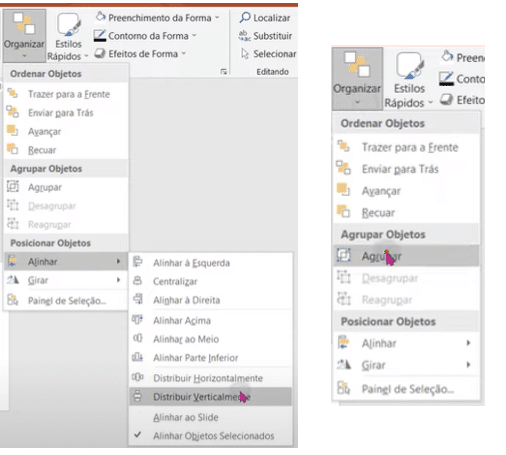This screenshot has width=506, height=455.
Task: Click the Alinhar Acima icon
Action: click(138, 319)
